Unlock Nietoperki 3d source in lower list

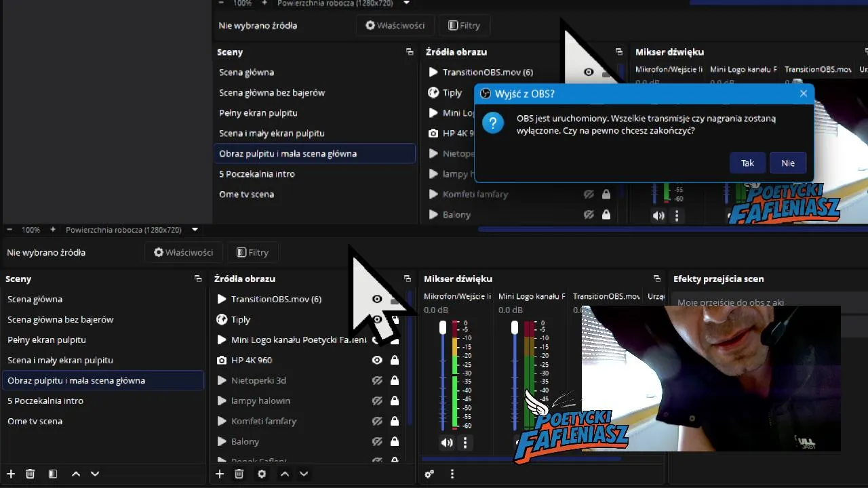click(395, 380)
